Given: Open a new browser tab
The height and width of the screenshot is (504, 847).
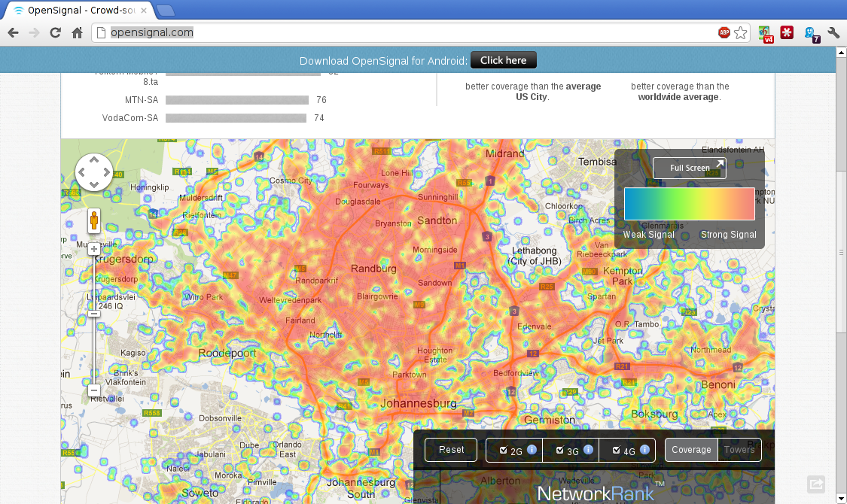Looking at the screenshot, I should [x=165, y=11].
